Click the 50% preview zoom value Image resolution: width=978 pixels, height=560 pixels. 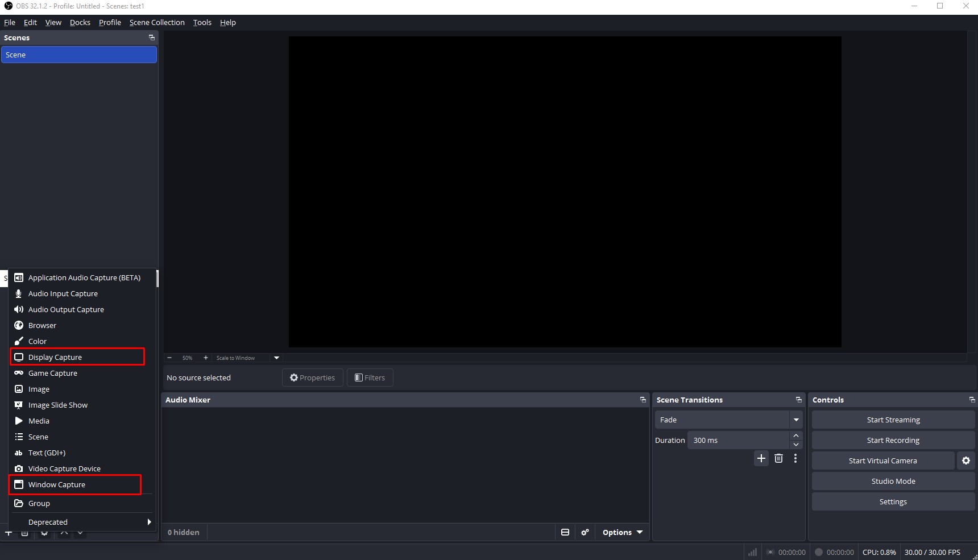tap(187, 358)
